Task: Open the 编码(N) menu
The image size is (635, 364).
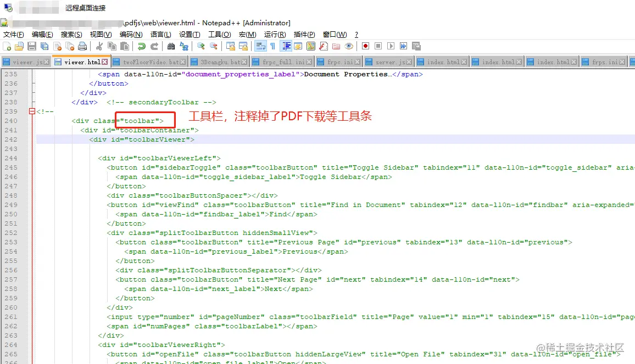Action: click(x=131, y=35)
